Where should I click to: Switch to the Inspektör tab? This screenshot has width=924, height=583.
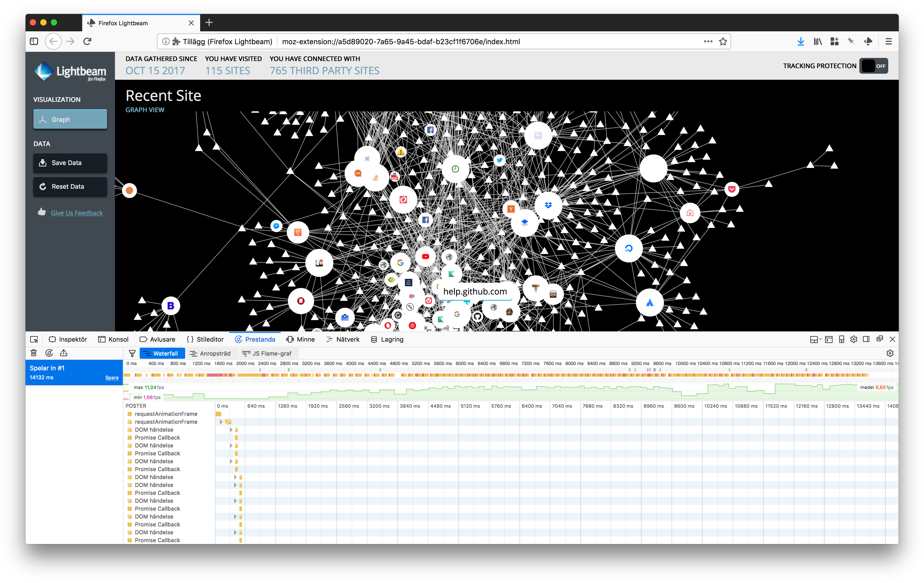(x=68, y=339)
